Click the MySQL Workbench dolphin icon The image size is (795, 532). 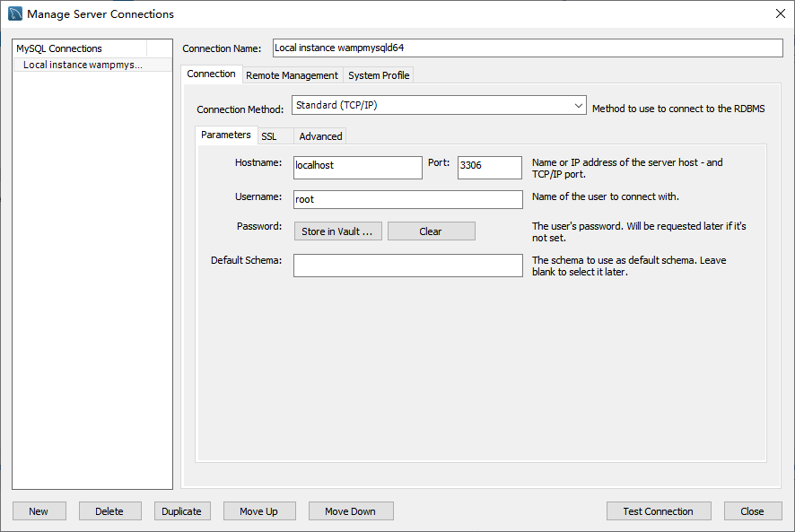tap(15, 14)
